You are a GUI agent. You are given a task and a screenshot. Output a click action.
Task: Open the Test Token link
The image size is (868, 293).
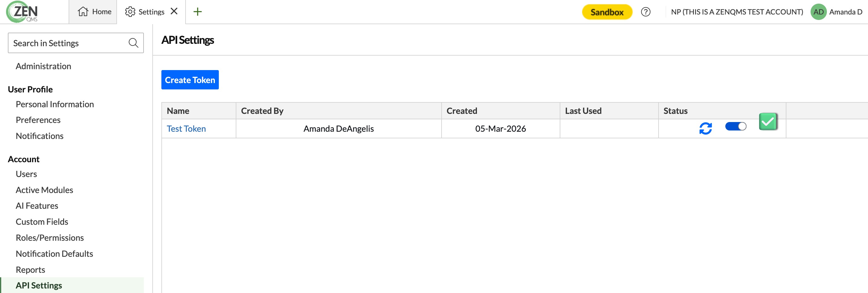[x=186, y=129]
